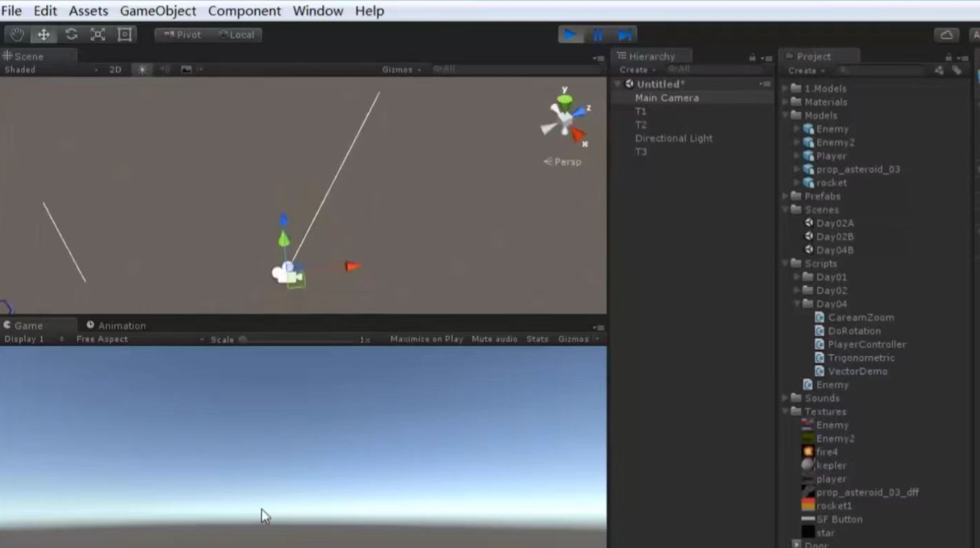
Task: Switch to the Scene tab
Action: tap(23, 56)
